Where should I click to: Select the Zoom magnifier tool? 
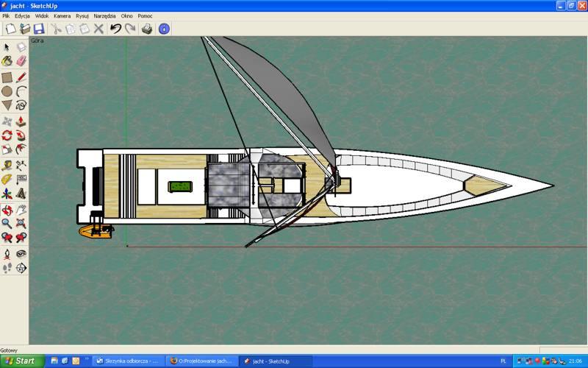click(7, 223)
